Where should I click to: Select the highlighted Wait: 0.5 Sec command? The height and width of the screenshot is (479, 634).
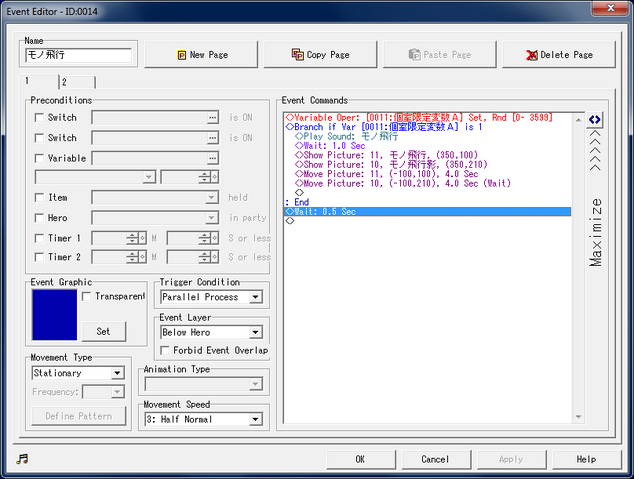pyautogui.click(x=428, y=211)
